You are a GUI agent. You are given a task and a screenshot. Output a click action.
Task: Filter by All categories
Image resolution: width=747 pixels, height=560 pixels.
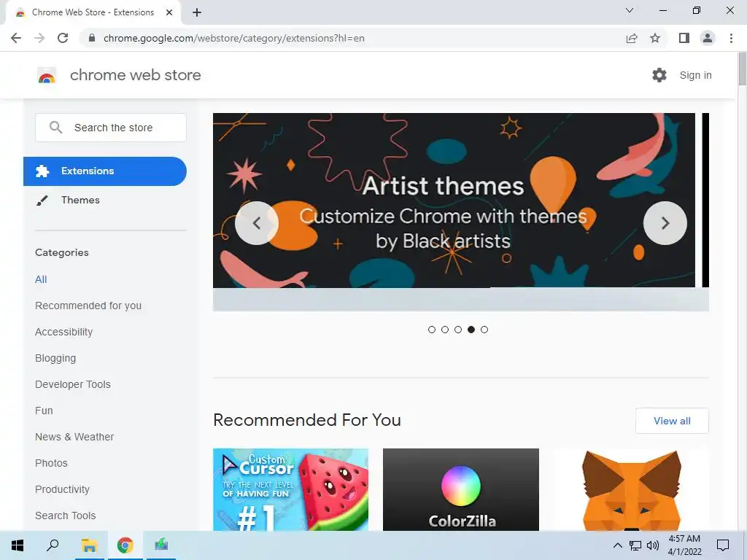click(41, 279)
